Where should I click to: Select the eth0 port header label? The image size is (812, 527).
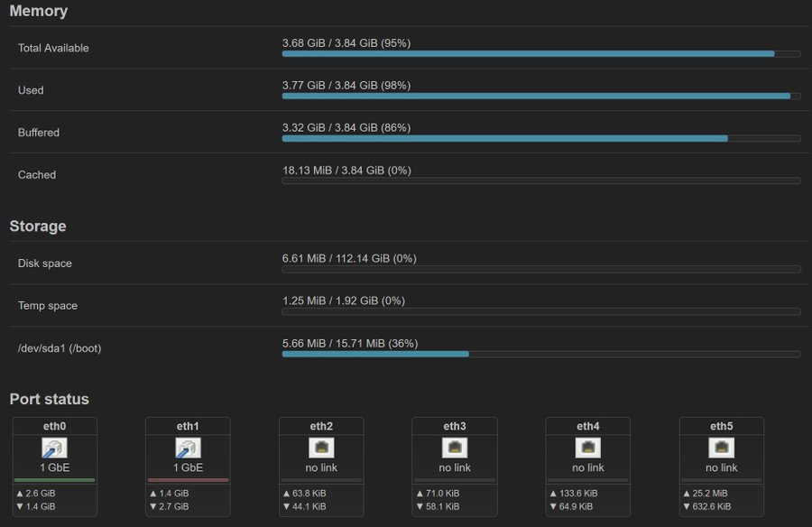[54, 426]
